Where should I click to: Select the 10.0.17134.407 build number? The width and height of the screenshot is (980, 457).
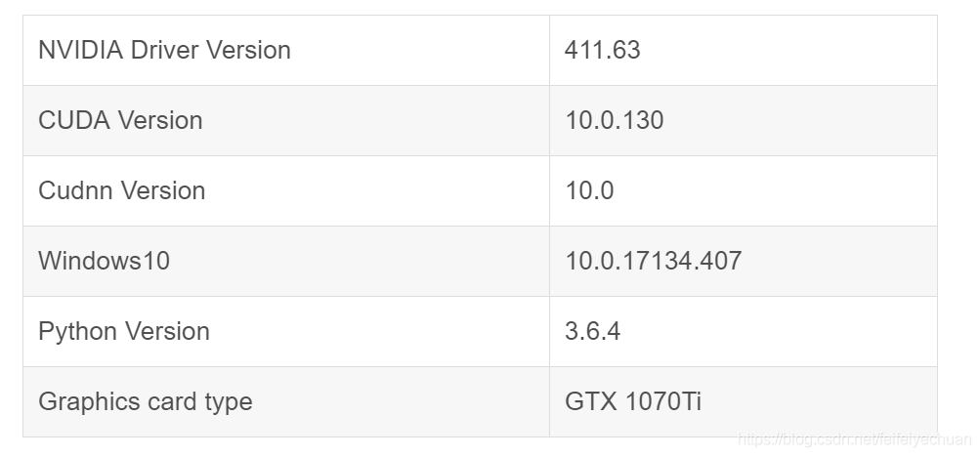coord(653,261)
